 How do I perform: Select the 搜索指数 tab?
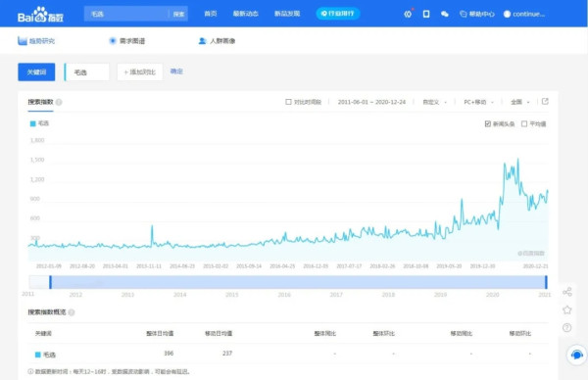(40, 102)
